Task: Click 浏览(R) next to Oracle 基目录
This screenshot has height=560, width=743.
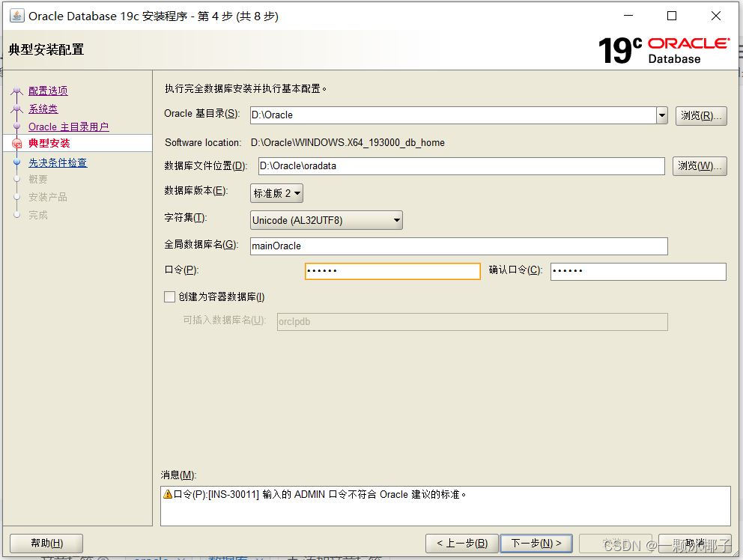Action: coord(701,115)
